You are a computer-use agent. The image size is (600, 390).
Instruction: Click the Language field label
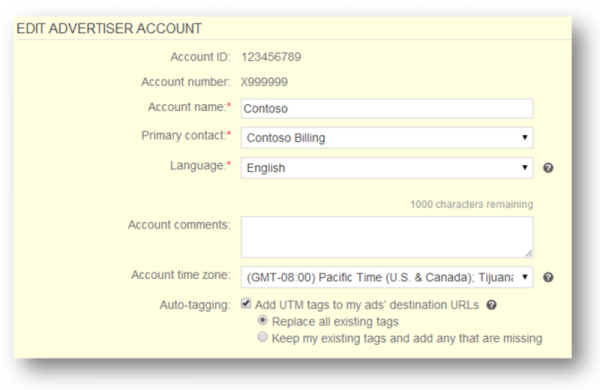point(201,166)
